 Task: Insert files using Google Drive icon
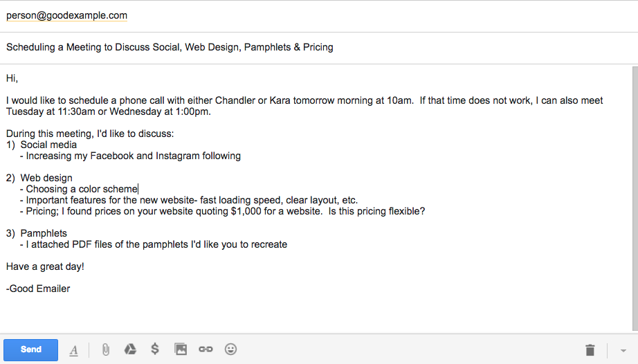click(x=130, y=349)
